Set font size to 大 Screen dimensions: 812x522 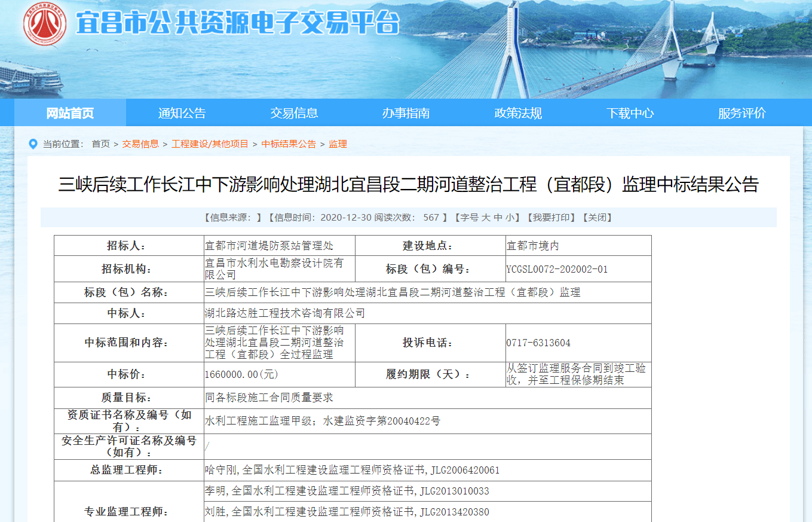pos(486,218)
